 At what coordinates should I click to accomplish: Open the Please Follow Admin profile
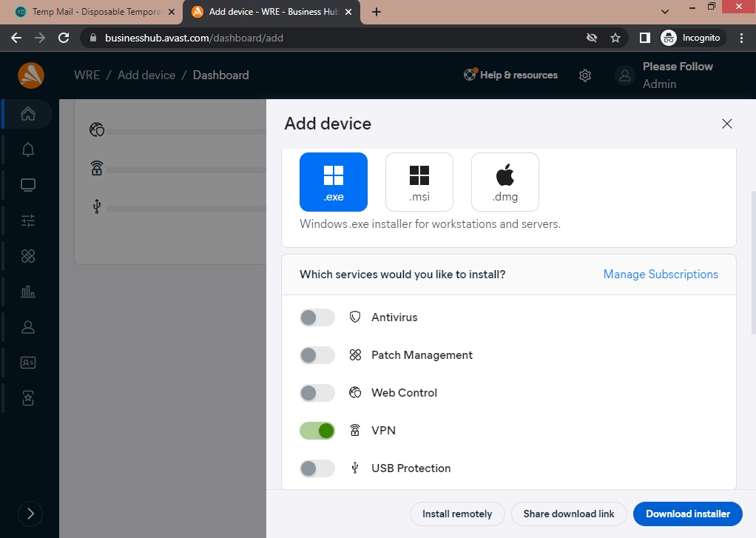pos(664,75)
